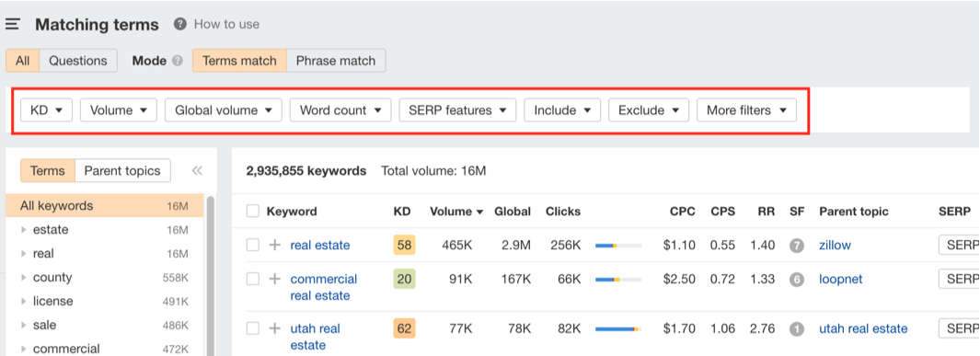Open the hamburger menu beside Matching terms
980x356 pixels.
[x=13, y=24]
